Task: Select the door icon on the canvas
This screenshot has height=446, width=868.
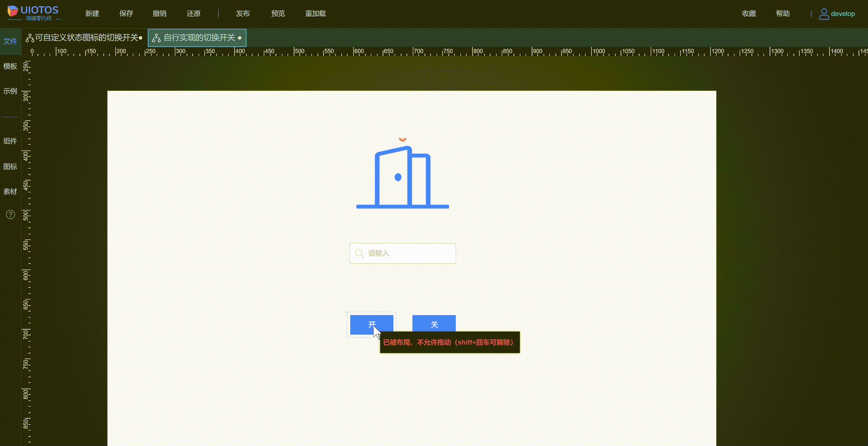Action: click(402, 177)
